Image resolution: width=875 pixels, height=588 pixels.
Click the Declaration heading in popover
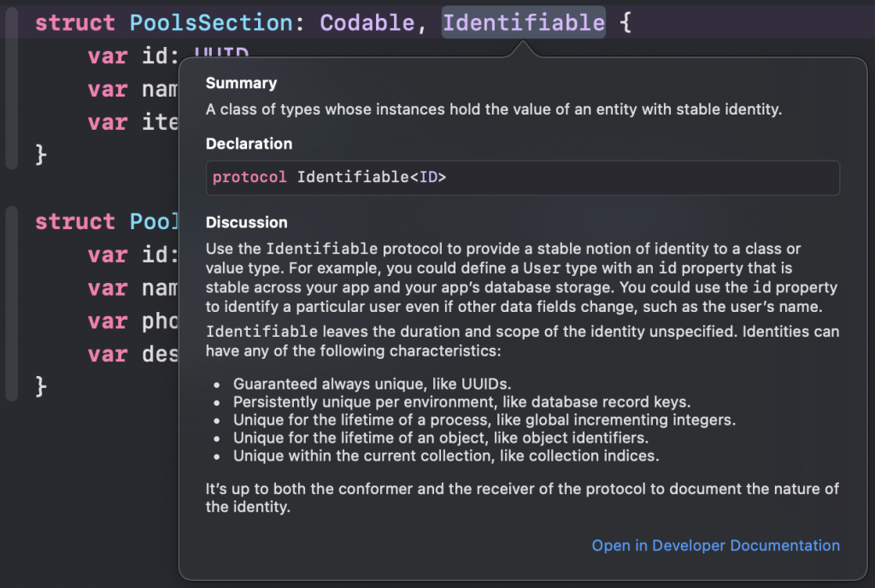click(x=249, y=144)
